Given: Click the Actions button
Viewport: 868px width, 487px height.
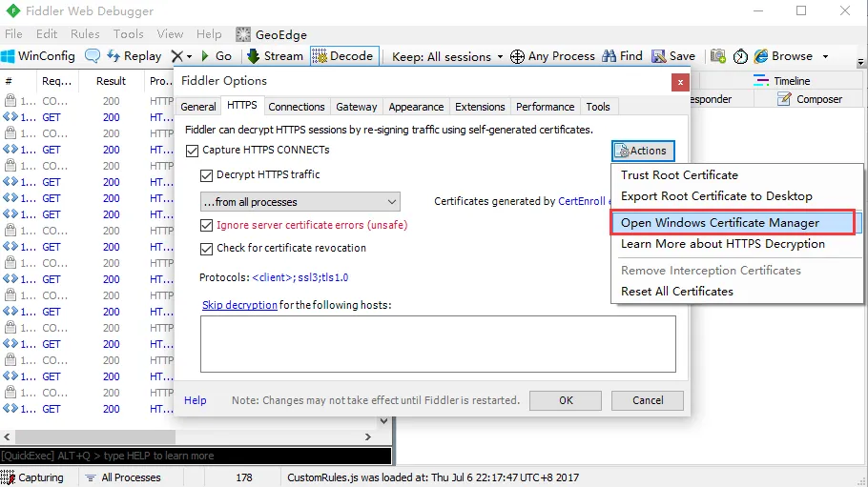Looking at the screenshot, I should coord(643,151).
